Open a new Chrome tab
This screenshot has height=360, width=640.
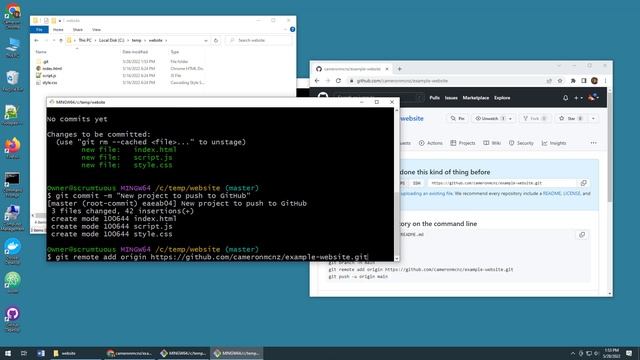(x=400, y=69)
